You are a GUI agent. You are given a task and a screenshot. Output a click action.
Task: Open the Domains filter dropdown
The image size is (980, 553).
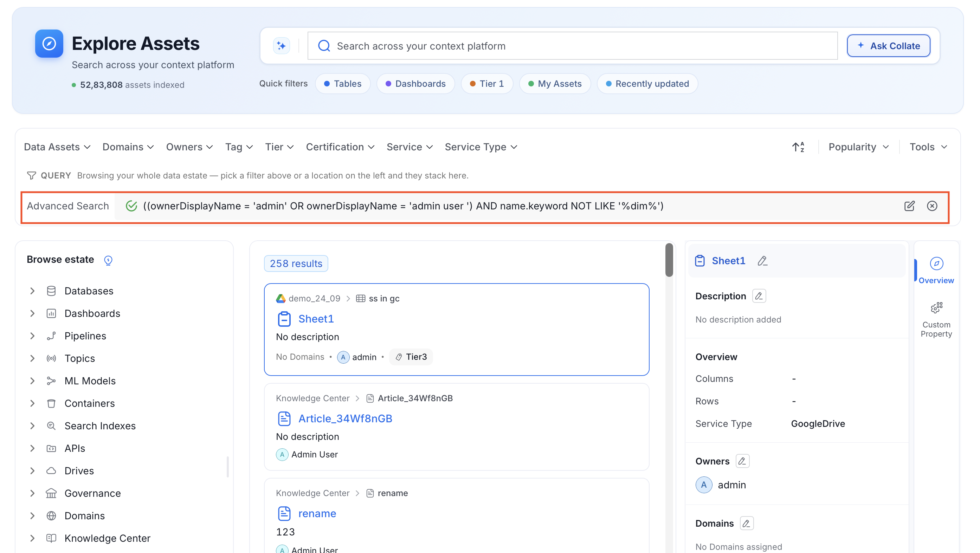coord(128,147)
